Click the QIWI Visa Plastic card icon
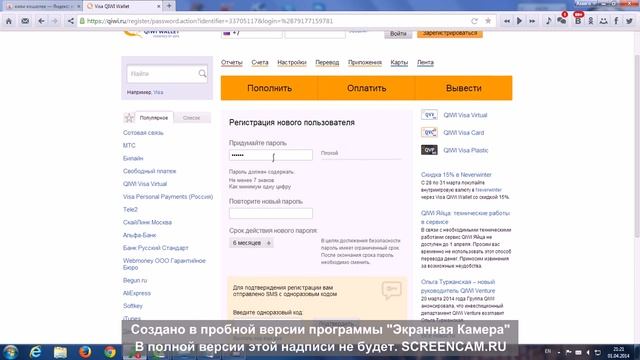Viewport: 640px width, 360px height. click(x=429, y=150)
